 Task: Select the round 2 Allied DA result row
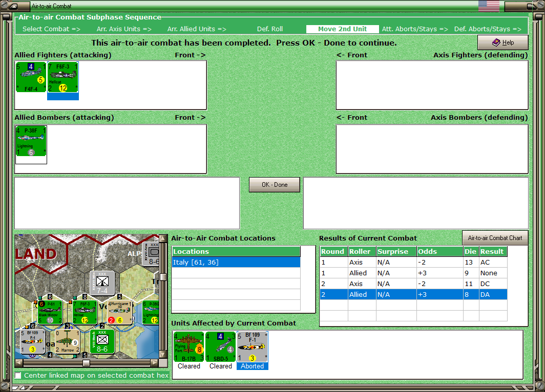413,294
